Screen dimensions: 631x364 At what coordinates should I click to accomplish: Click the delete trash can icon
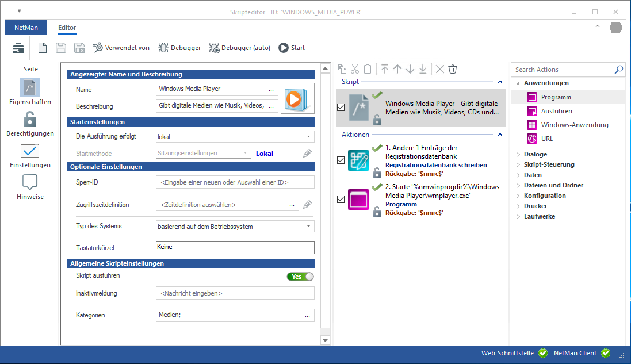[x=453, y=69]
